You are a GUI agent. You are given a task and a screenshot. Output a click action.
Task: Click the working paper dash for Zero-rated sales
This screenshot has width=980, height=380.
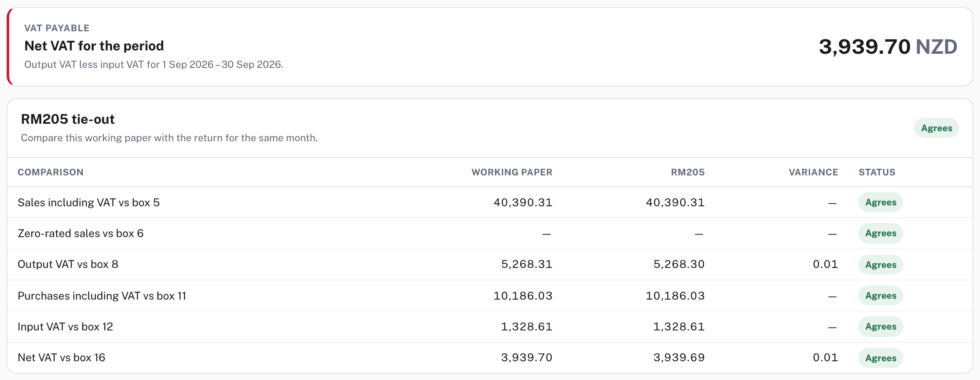coord(547,234)
